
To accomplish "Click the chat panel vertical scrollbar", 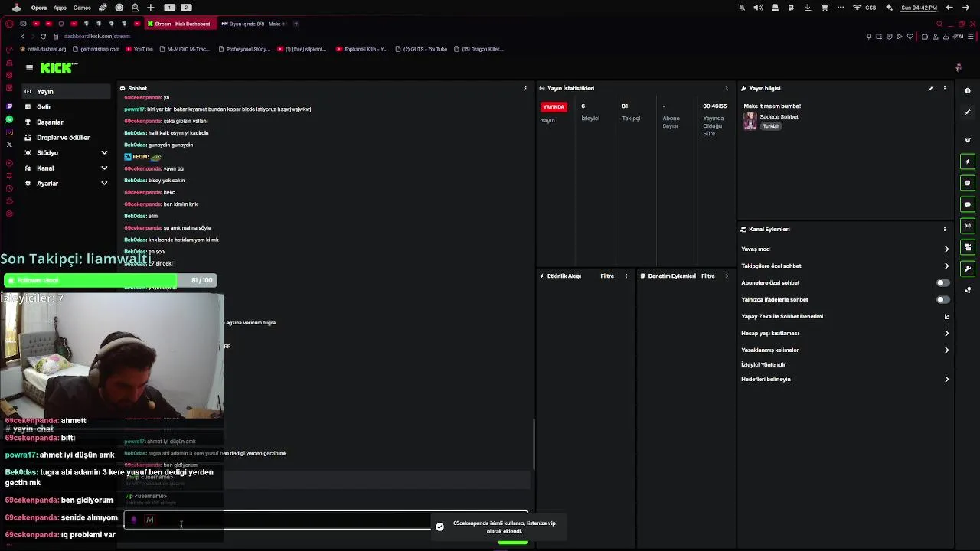I will (x=533, y=444).
